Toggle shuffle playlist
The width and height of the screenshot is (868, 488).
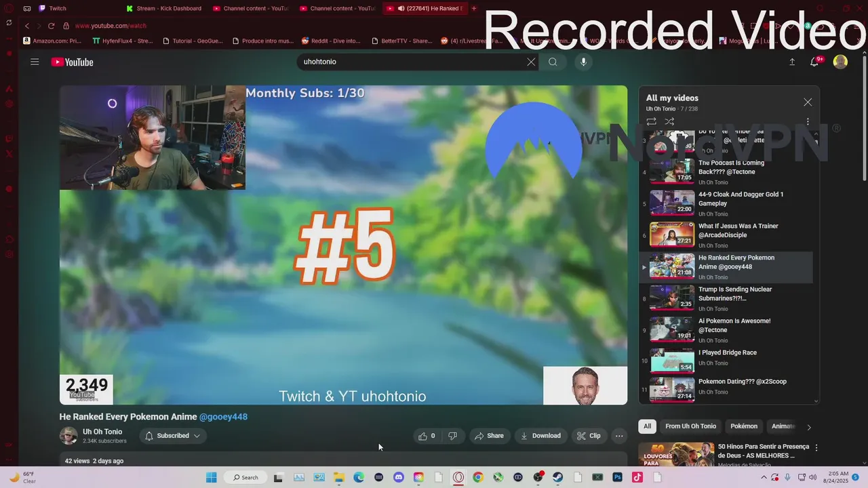669,122
